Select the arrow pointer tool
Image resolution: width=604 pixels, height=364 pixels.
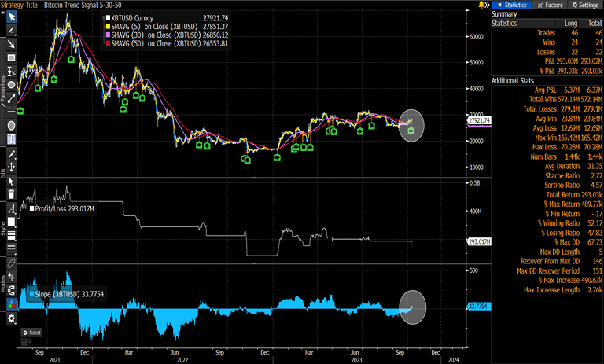click(x=12, y=17)
